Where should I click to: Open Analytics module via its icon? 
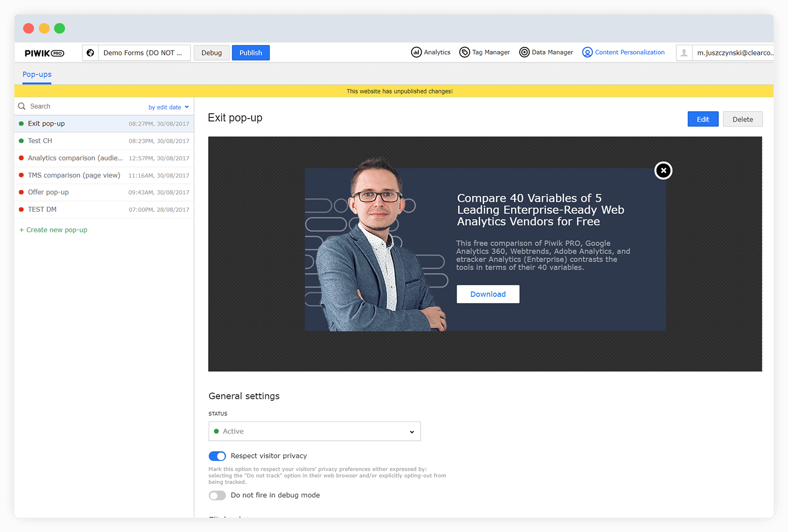click(x=417, y=52)
